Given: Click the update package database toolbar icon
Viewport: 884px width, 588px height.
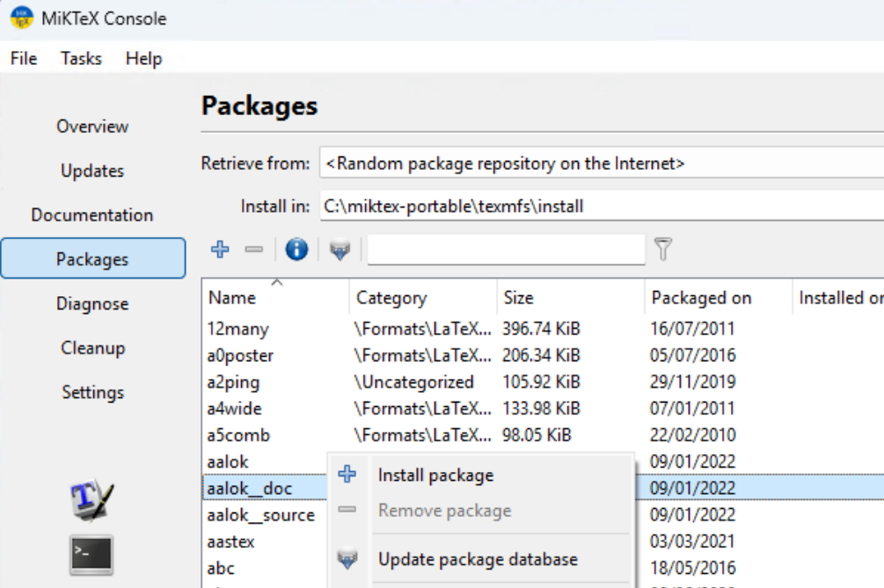Looking at the screenshot, I should point(340,251).
